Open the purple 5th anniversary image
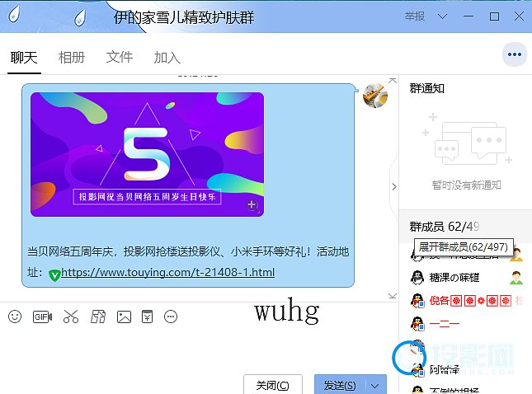 pos(148,154)
